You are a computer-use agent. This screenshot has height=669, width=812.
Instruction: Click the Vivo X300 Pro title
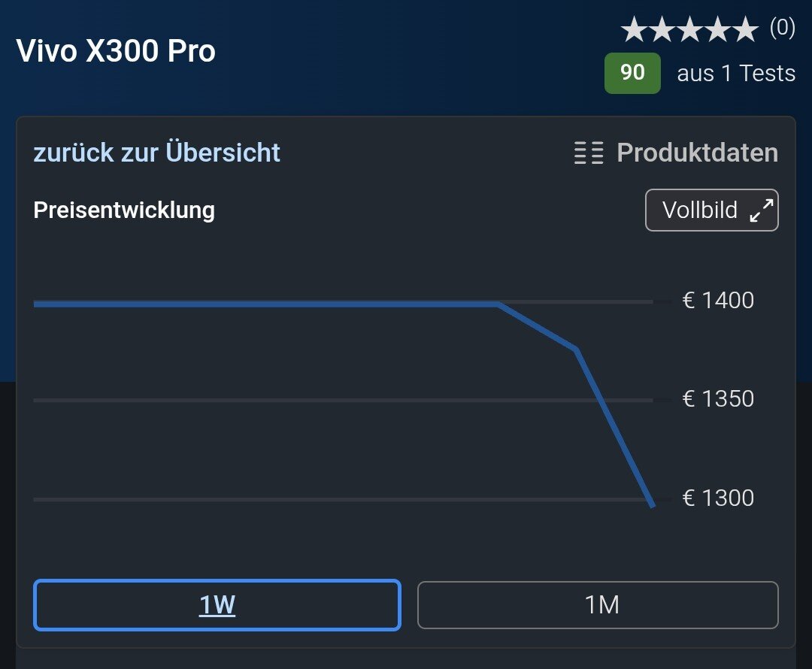pos(116,51)
